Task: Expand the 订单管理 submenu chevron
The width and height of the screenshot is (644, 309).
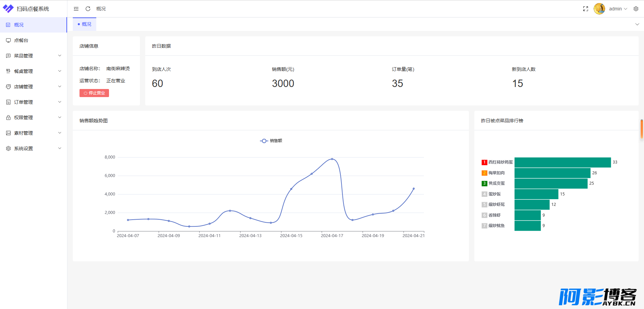Action: 60,102
